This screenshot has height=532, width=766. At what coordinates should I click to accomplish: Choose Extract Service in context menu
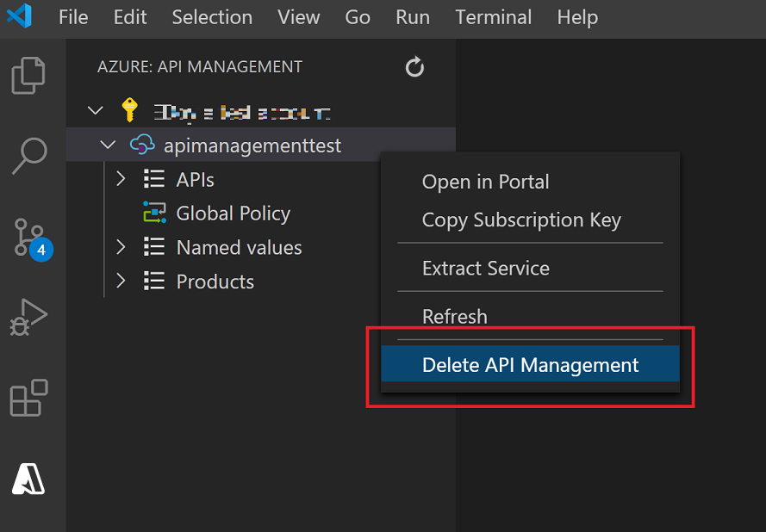coord(485,268)
